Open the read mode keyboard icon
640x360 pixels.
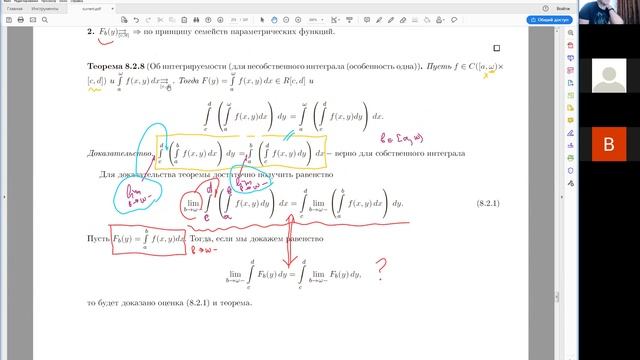click(349, 20)
